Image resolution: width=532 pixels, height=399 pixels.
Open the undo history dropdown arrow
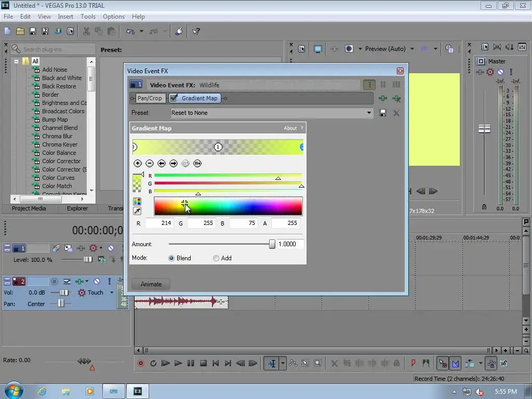[141, 31]
